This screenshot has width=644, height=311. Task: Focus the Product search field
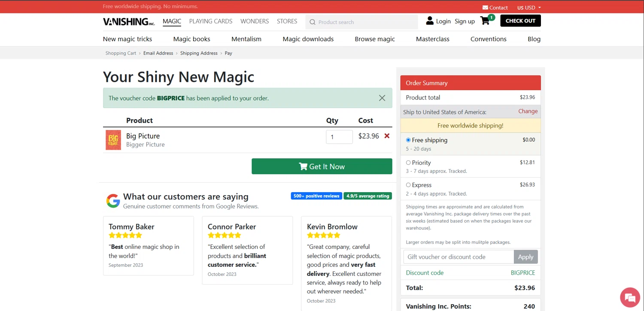pyautogui.click(x=361, y=22)
